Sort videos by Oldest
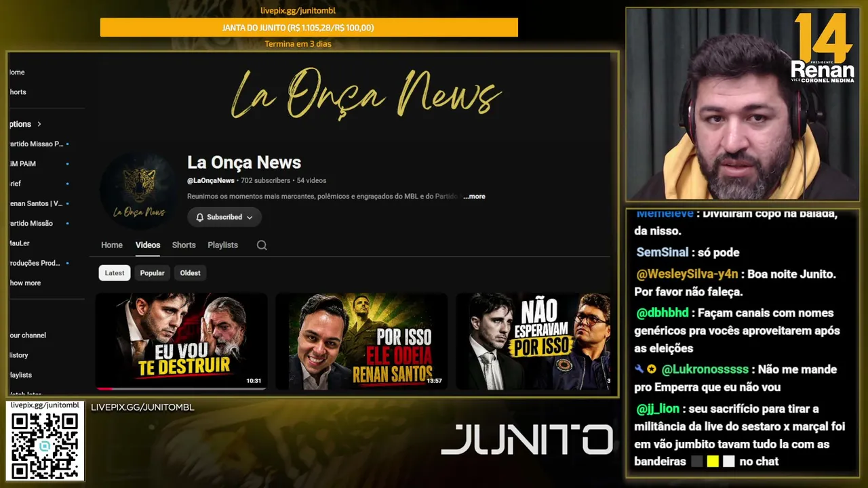868x488 pixels. pos(190,273)
